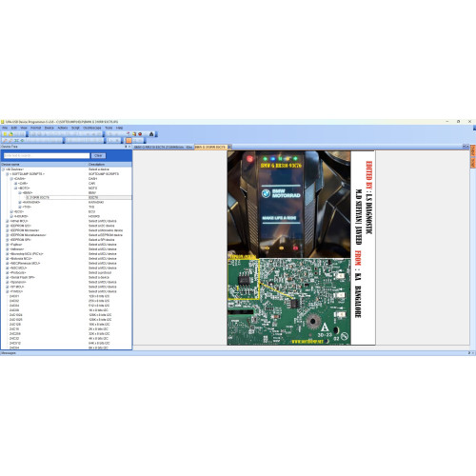Click the open-folder icon in toolbar
The height and width of the screenshot is (476, 476).
tap(10, 134)
